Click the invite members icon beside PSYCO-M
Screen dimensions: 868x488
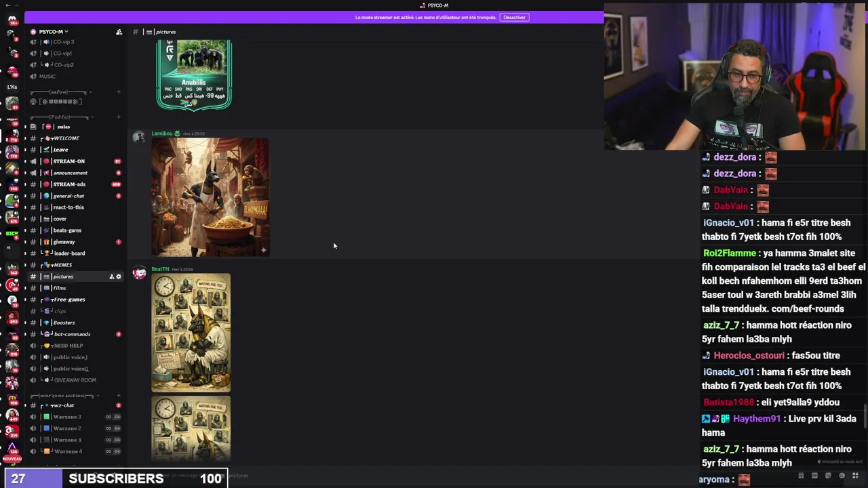[119, 32]
